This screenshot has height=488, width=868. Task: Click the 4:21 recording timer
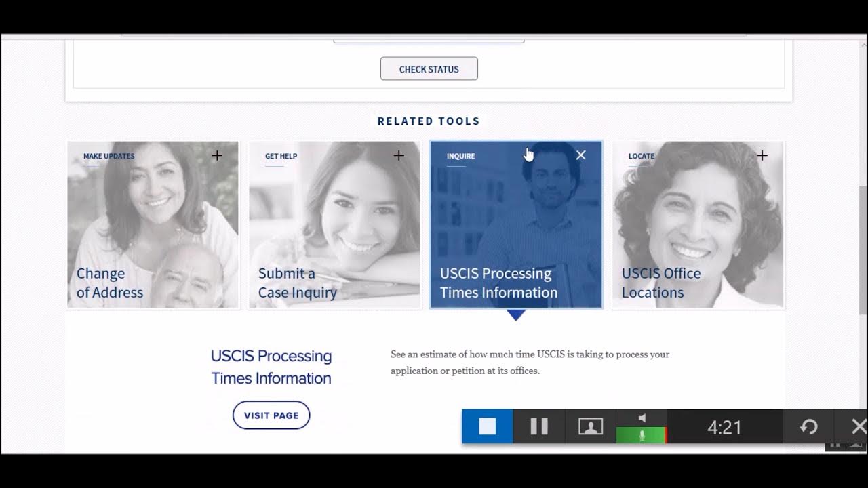click(724, 427)
